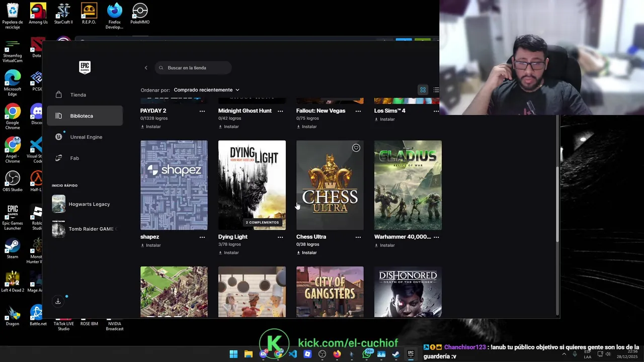Install Dying Light

click(x=228, y=253)
